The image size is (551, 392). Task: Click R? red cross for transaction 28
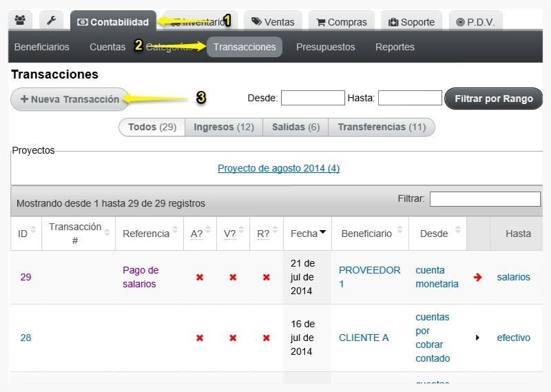(x=267, y=338)
